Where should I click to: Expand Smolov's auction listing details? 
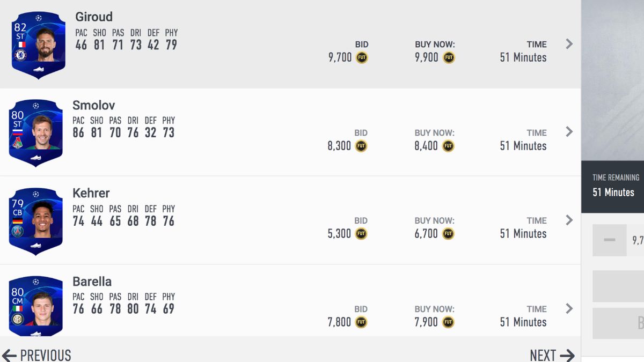pyautogui.click(x=568, y=132)
